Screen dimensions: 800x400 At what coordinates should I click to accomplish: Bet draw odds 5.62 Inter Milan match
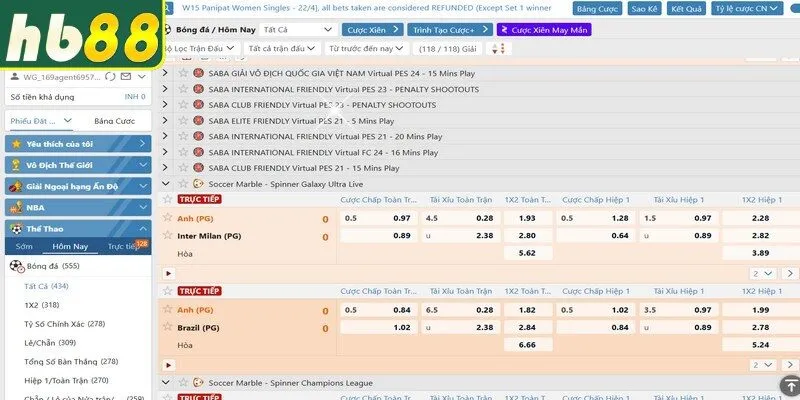(x=528, y=253)
